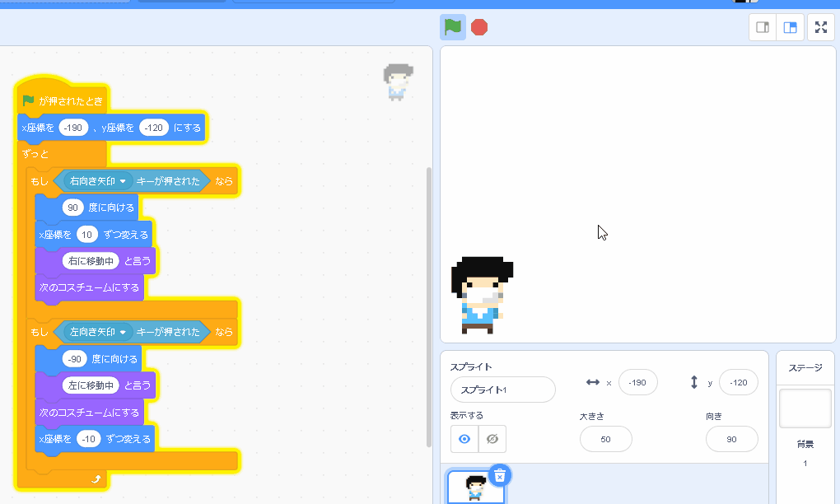
Task: Hide the sprite with crossed-eye icon
Action: tap(492, 440)
